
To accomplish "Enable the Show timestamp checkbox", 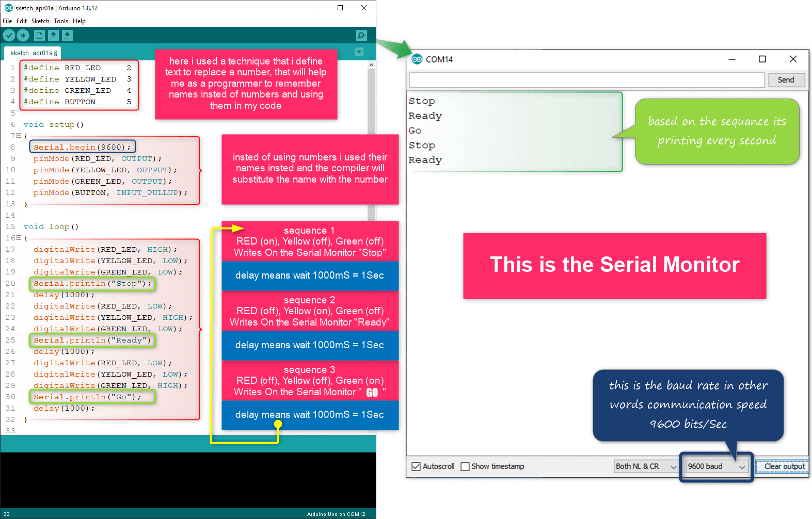I will pyautogui.click(x=465, y=466).
